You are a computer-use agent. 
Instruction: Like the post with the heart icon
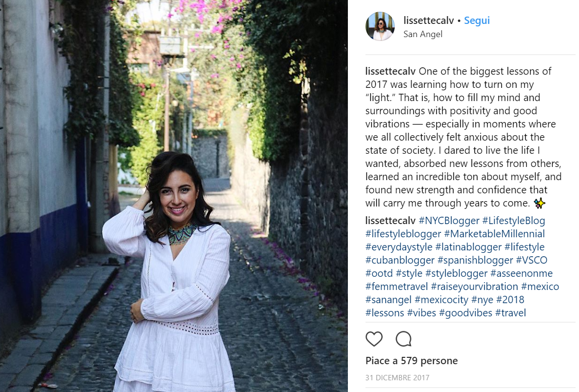[x=374, y=339]
